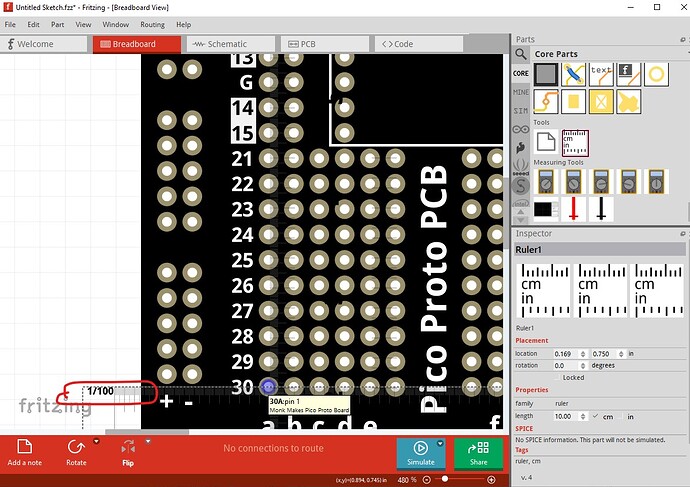Viewport: 690px width, 487px height.
Task: Click the Rotate button
Action: pos(76,453)
